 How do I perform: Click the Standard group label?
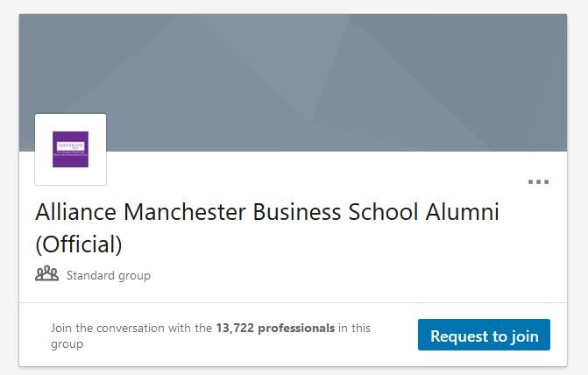[109, 275]
